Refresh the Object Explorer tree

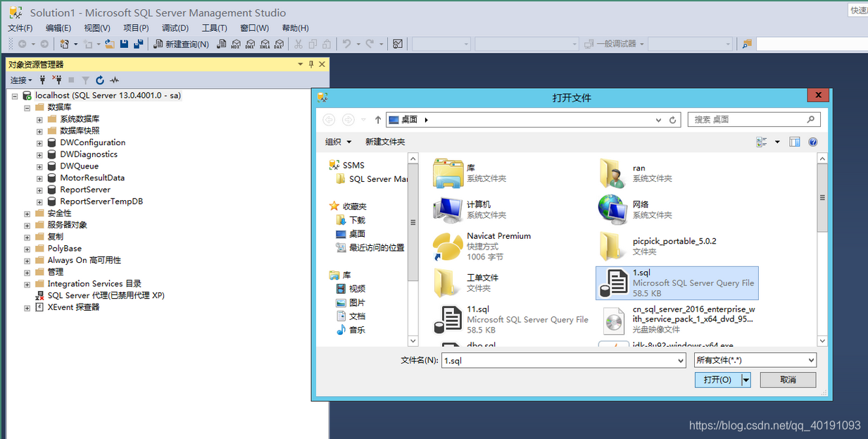tap(99, 80)
